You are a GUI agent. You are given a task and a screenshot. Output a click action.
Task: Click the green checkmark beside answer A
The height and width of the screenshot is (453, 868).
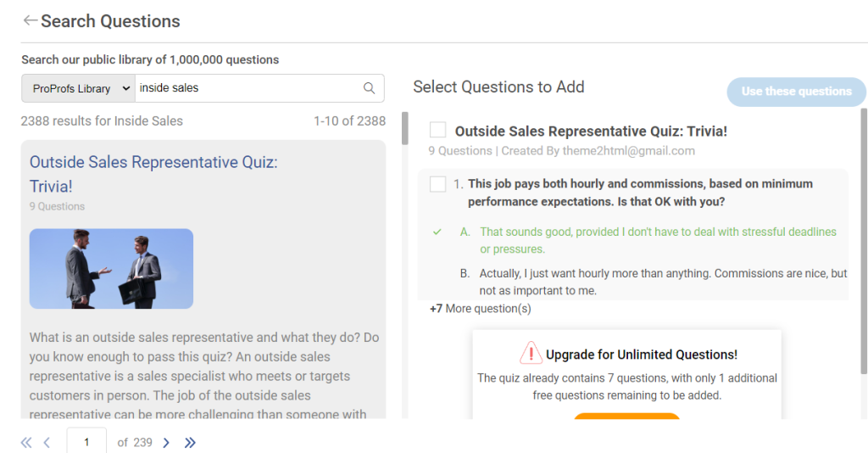[x=437, y=232]
